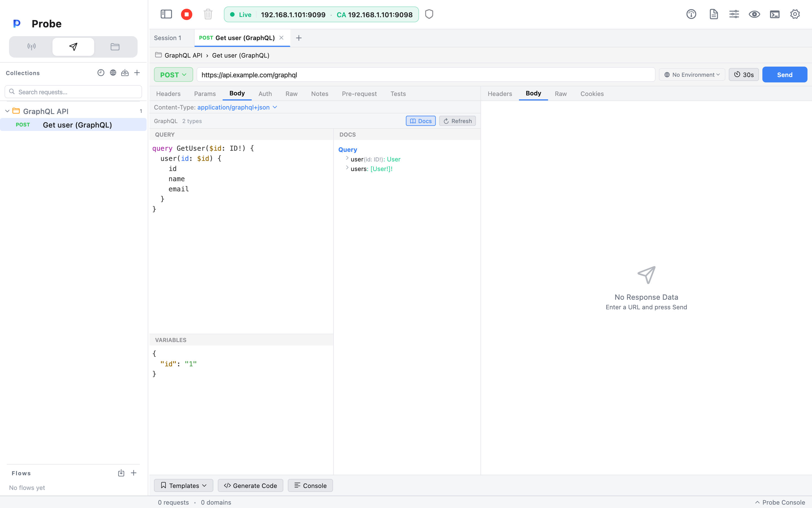Stop the live capture with red button
The image size is (812, 508).
(187, 14)
